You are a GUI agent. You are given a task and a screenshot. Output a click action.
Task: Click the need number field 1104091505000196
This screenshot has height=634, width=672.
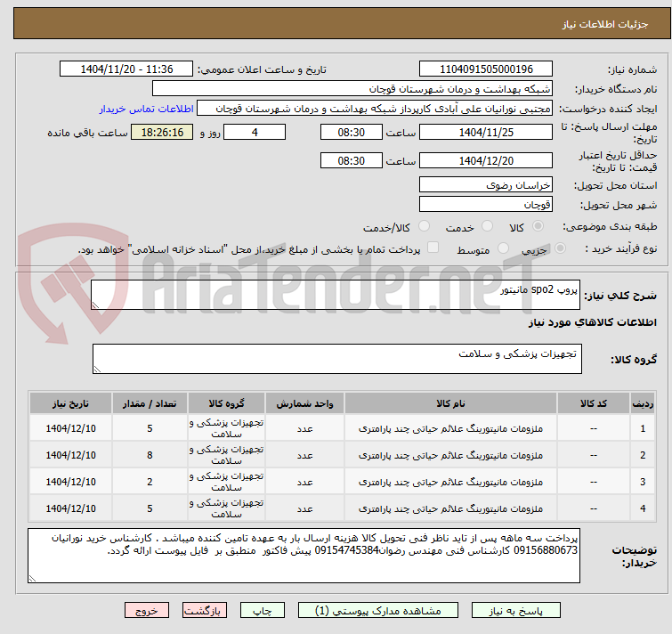486,69
